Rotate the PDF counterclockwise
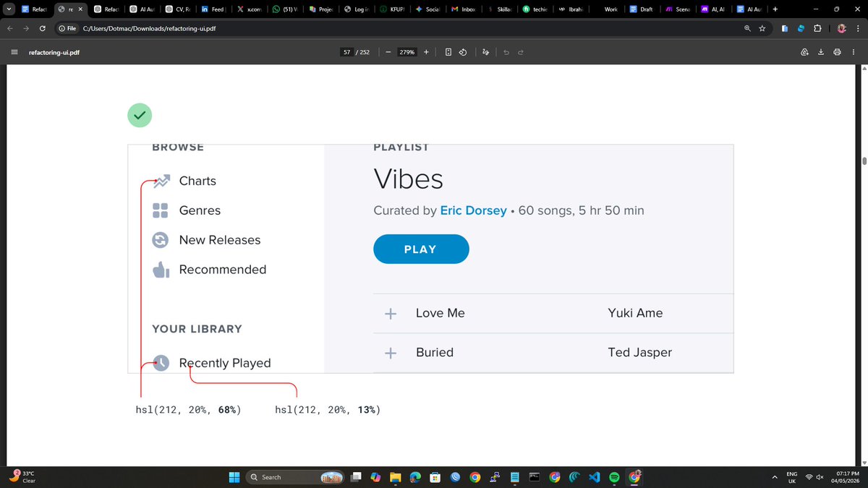This screenshot has height=488, width=868. click(463, 52)
